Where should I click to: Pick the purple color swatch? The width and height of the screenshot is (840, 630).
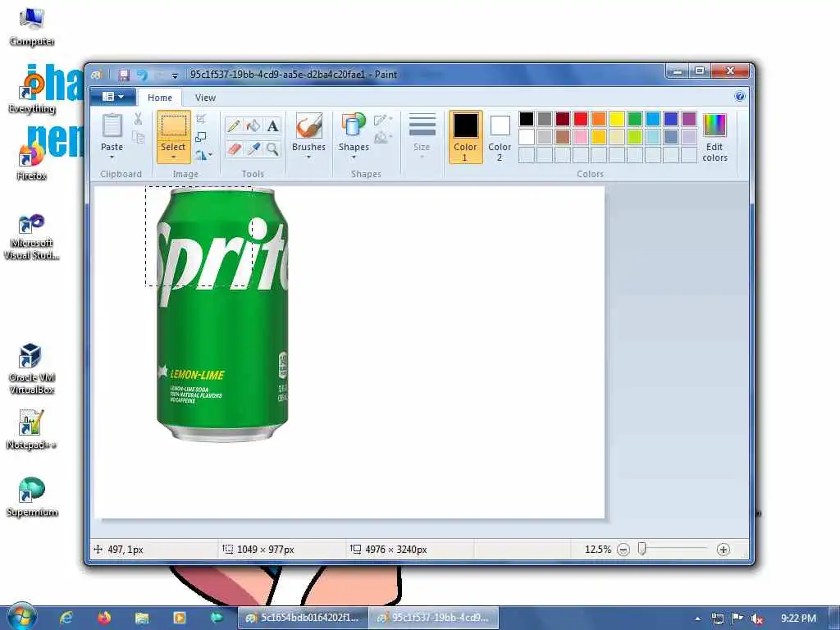point(689,119)
